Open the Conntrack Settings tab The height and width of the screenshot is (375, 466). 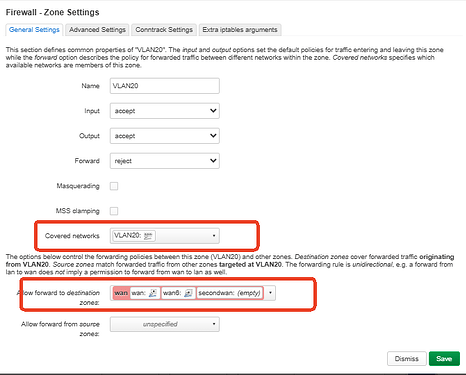(x=164, y=30)
